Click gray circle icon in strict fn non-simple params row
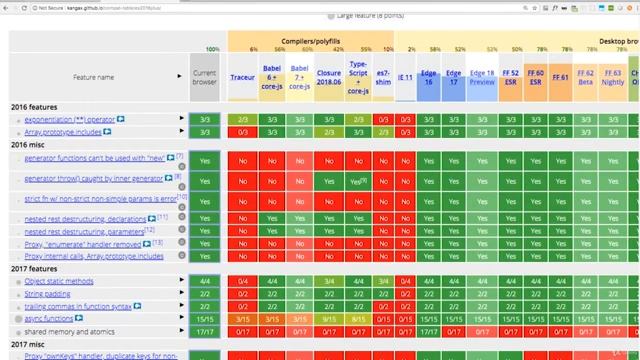 point(182,207)
